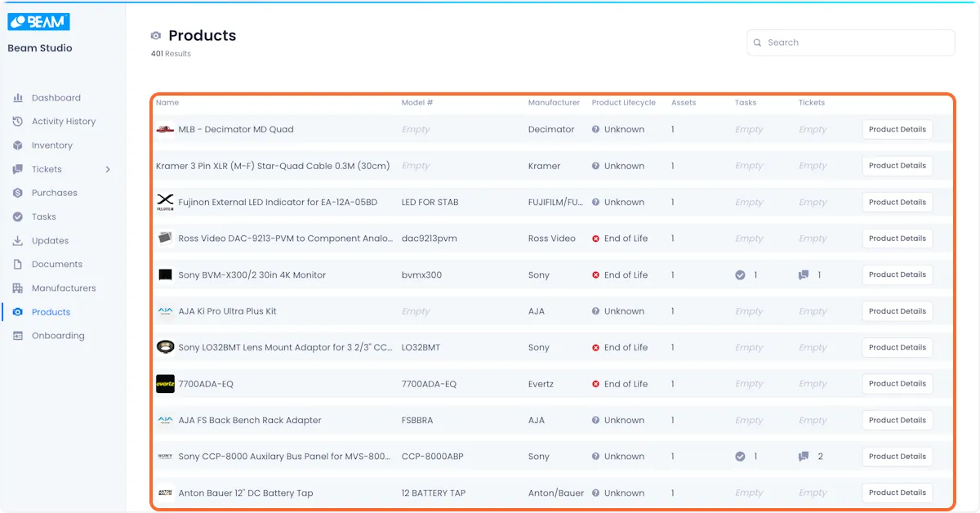Click ticket chat icon in Sony CCP-8000 row
Viewport: 980px width, 513px height.
(x=804, y=457)
